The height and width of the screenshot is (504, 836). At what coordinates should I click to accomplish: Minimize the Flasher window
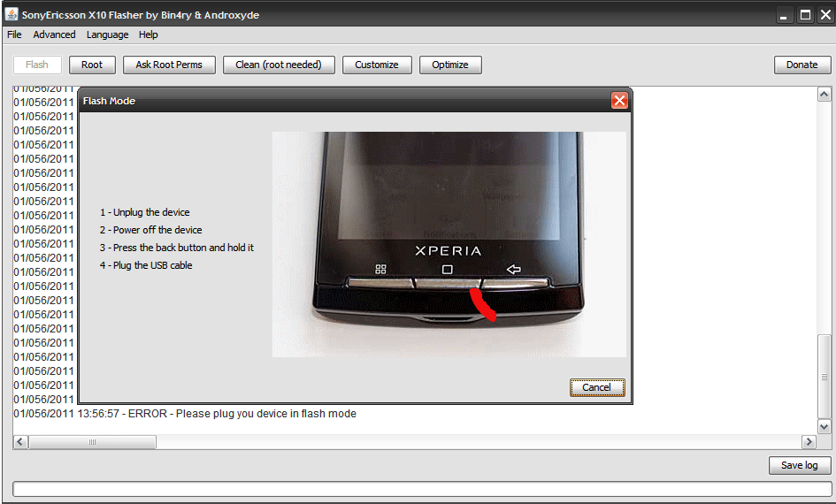[783, 15]
